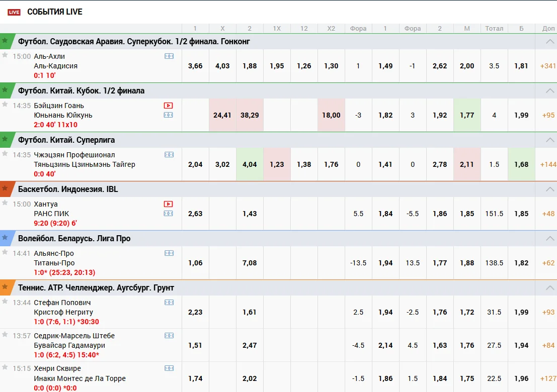Open match tracker for Седрик-Марсель Штебе
Screen dimensions: 557x392
click(169, 335)
